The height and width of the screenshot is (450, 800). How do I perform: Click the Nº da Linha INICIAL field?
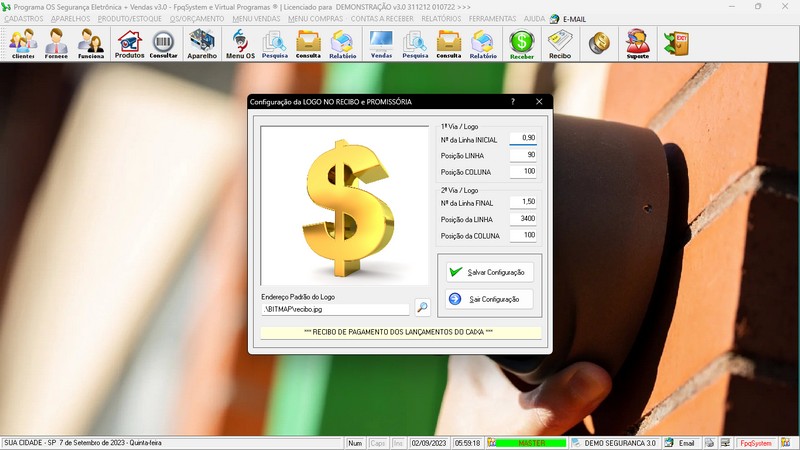point(523,138)
